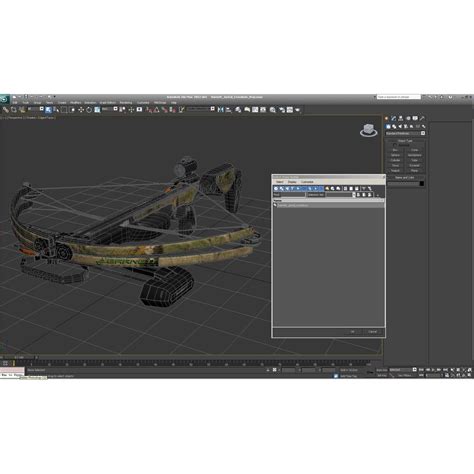Open Named Selection Sets dropdown

[x=201, y=109]
